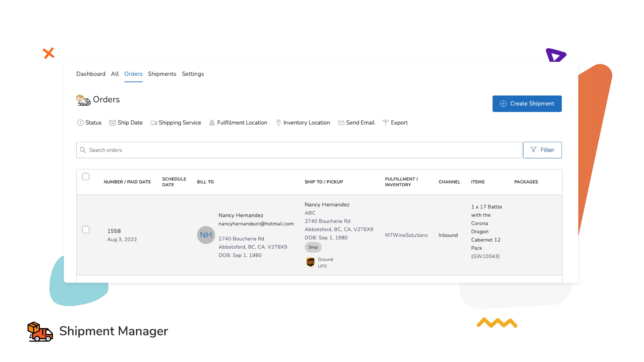Open the Ship Date action
644x362 pixels.
point(126,123)
